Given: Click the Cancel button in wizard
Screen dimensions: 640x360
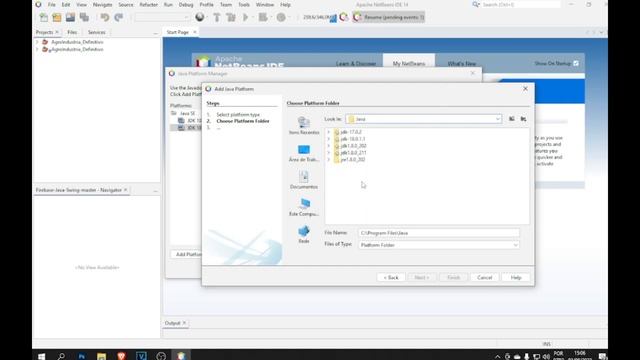Looking at the screenshot, I should click(484, 277).
